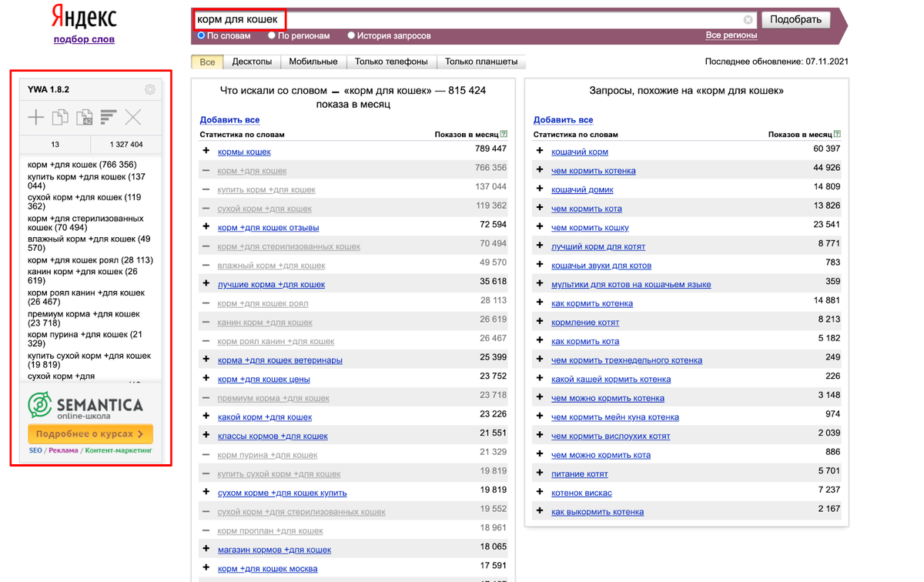This screenshot has width=924, height=582.
Task: Click 'Добавить все' above similar queries table
Action: click(x=563, y=119)
